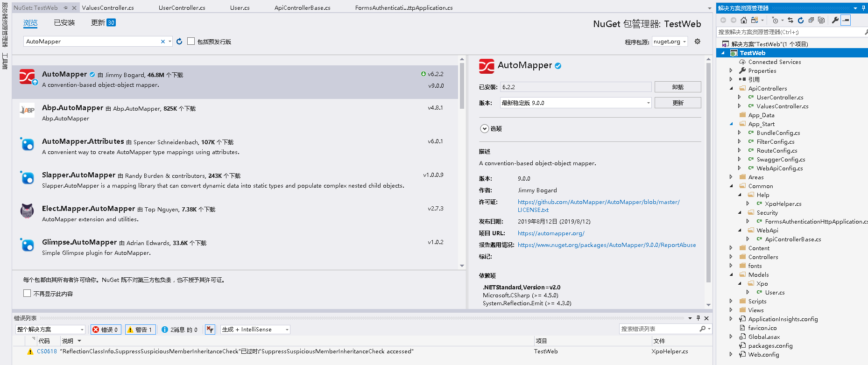Expand the Properties node in Solution Explorer
This screenshot has height=365, width=868.
(731, 70)
